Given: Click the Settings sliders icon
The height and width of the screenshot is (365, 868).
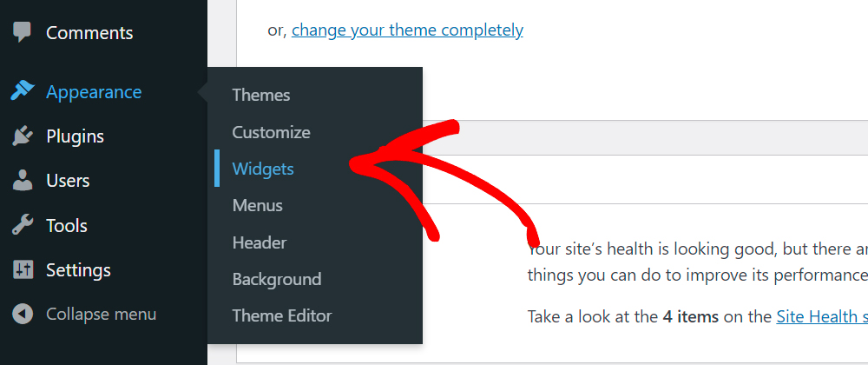Looking at the screenshot, I should 23,269.
